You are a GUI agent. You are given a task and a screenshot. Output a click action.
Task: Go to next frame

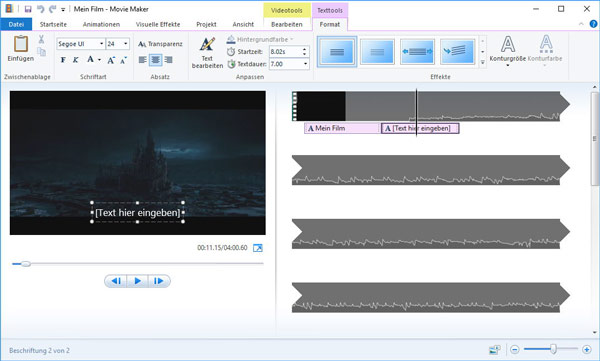(159, 281)
